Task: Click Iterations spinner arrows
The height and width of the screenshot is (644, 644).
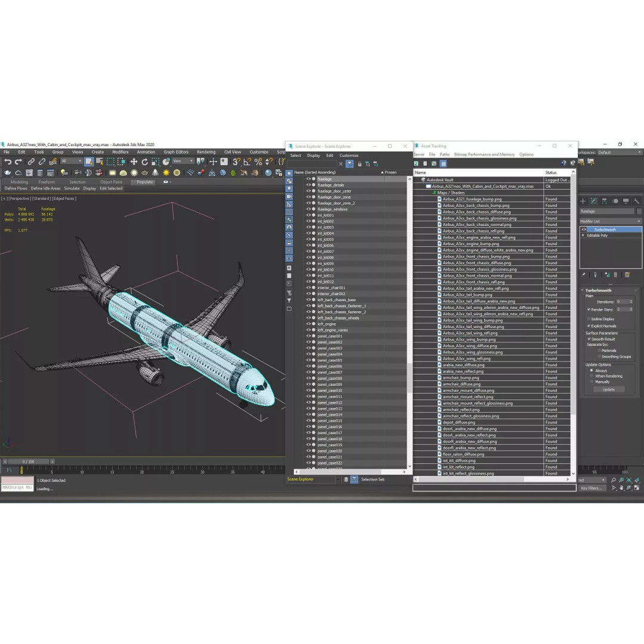Action: 631,302
